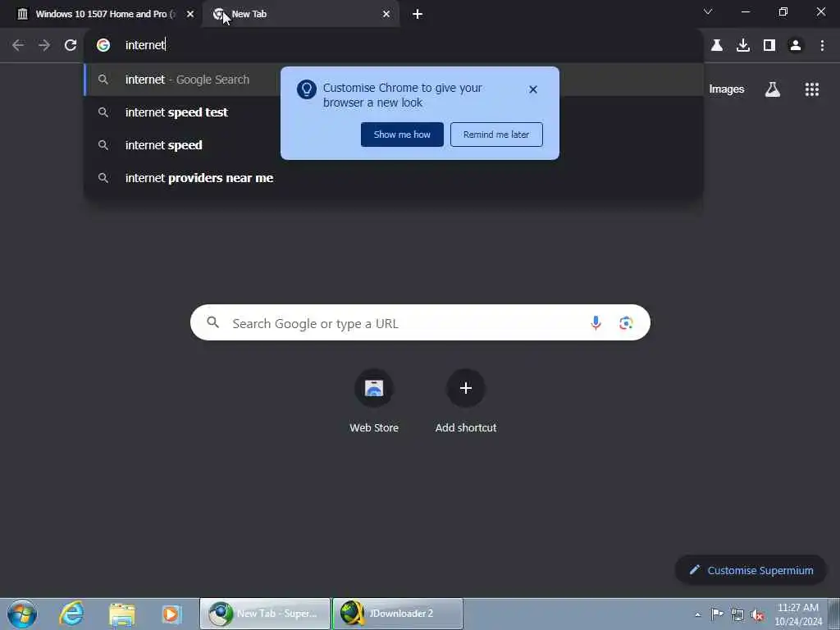Open the Downloads icon in toolbar
The height and width of the screenshot is (630, 840).
coord(743,45)
